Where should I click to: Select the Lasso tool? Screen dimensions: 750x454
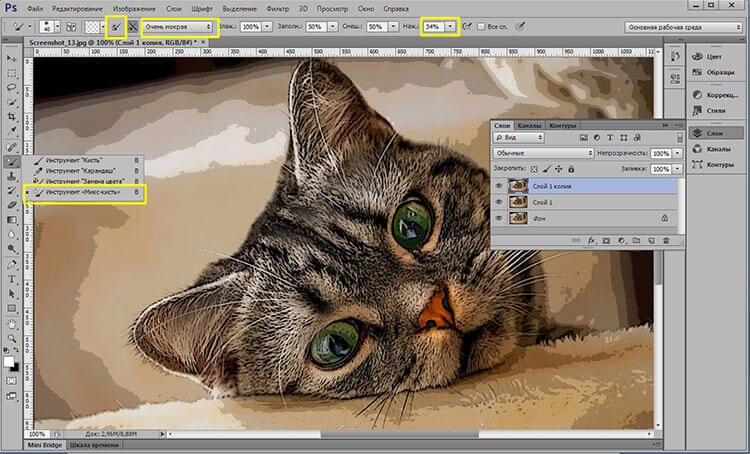(x=13, y=87)
